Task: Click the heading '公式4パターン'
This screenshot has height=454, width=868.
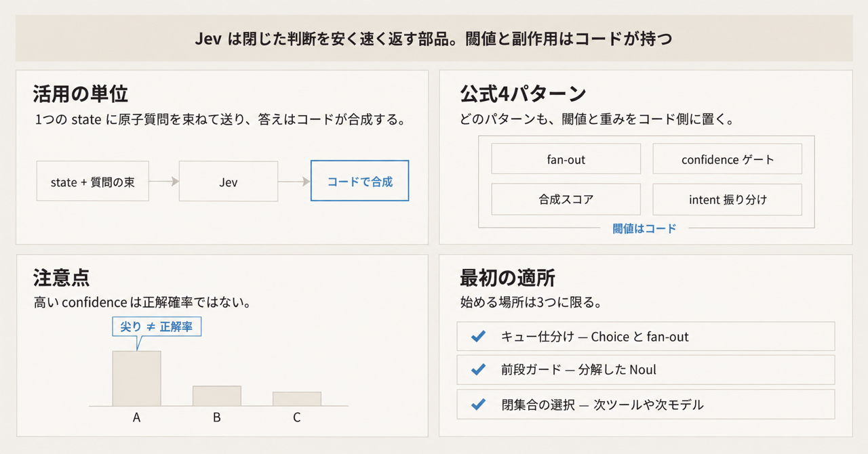Action: [x=523, y=94]
